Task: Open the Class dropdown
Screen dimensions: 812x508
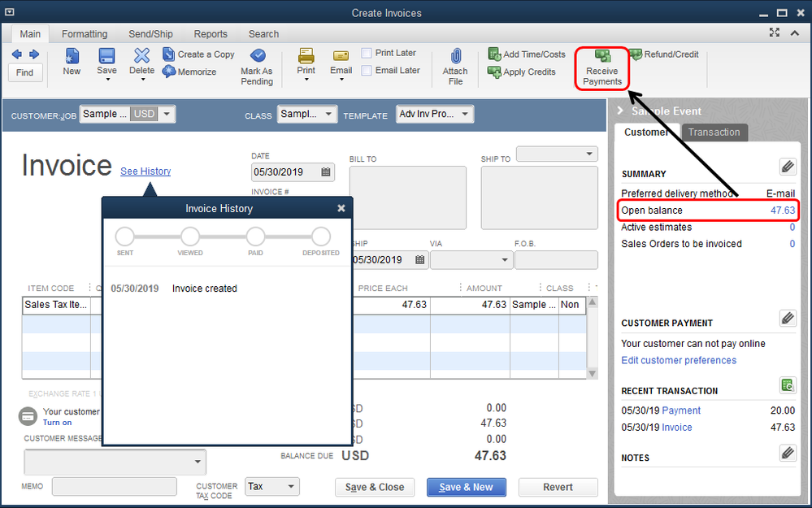Action: (328, 114)
